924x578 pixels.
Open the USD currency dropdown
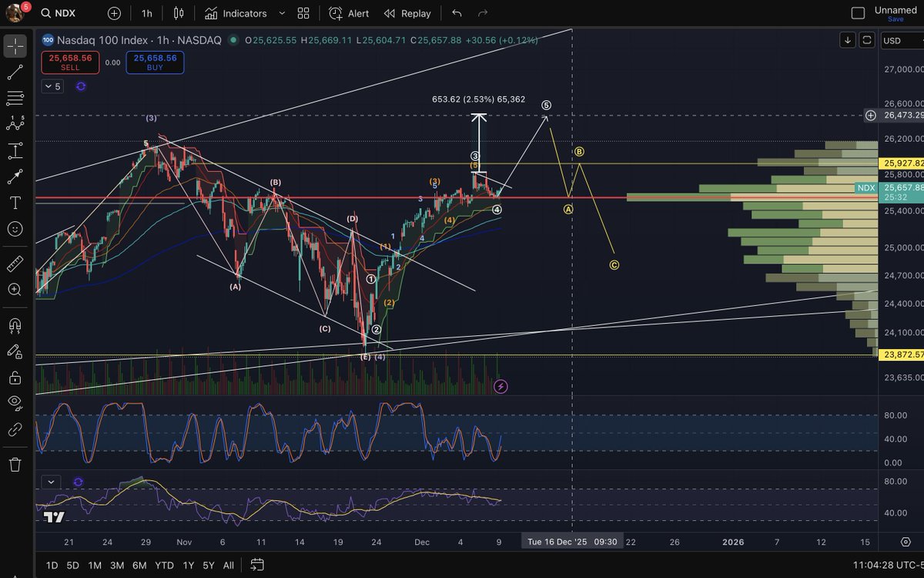(x=900, y=40)
